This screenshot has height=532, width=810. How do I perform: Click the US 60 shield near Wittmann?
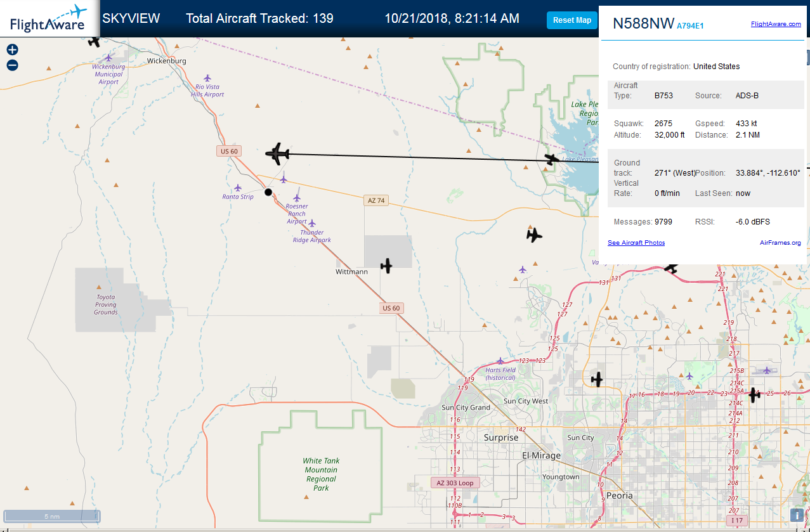(x=391, y=308)
